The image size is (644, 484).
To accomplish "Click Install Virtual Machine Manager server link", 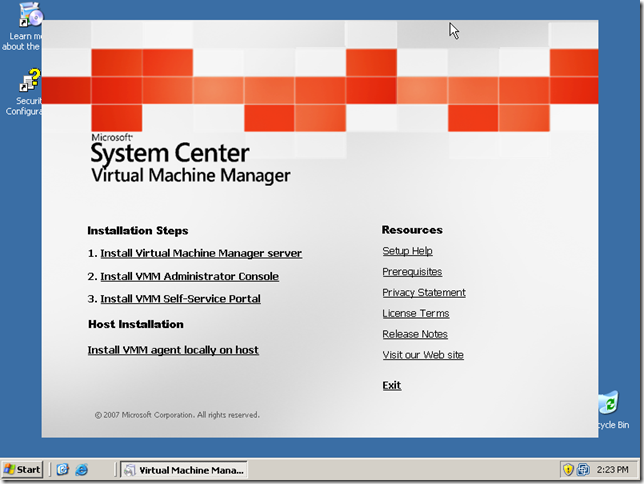I will [201, 253].
